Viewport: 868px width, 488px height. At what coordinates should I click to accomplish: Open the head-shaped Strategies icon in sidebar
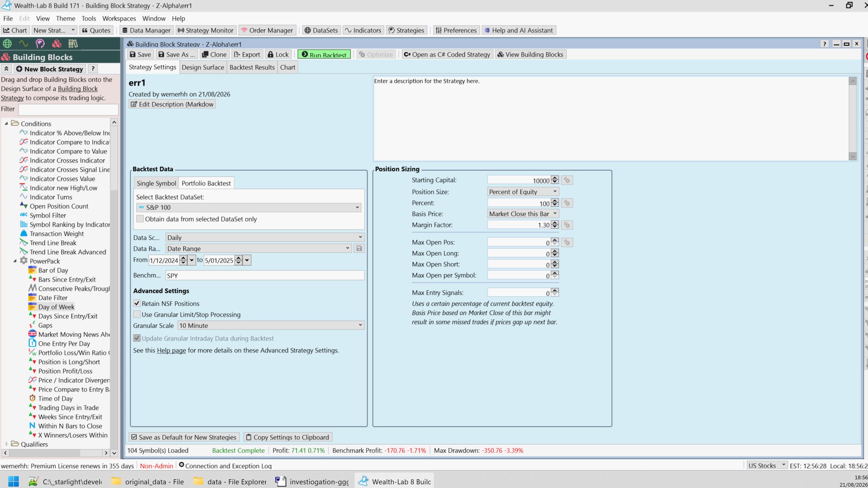(40, 43)
